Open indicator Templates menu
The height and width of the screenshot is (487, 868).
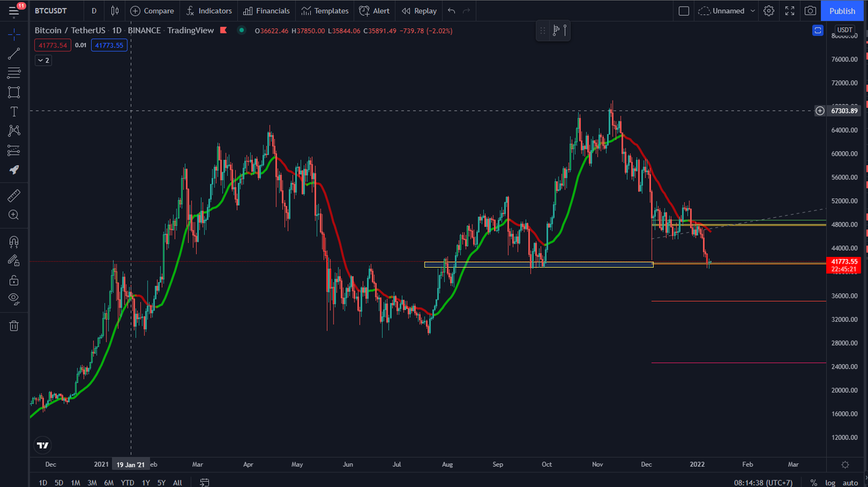(325, 11)
